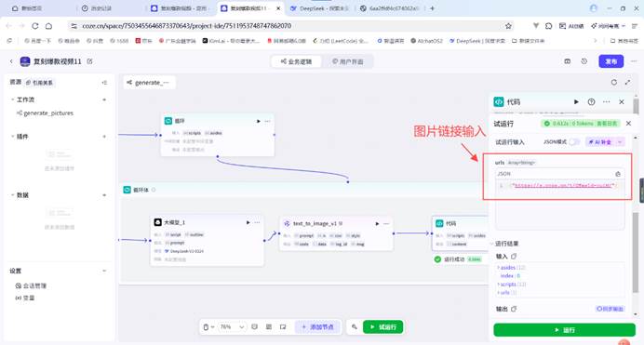Open the comment icon in bottom toolbar
This screenshot has height=345, width=644.
(255, 327)
